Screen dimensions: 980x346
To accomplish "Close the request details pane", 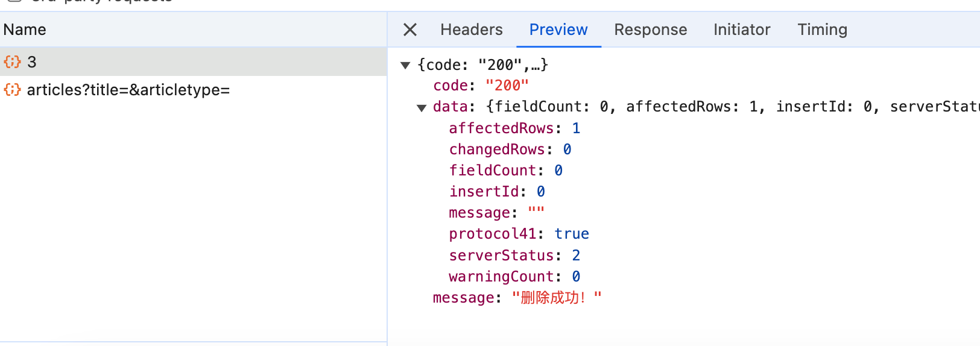I will pyautogui.click(x=410, y=30).
